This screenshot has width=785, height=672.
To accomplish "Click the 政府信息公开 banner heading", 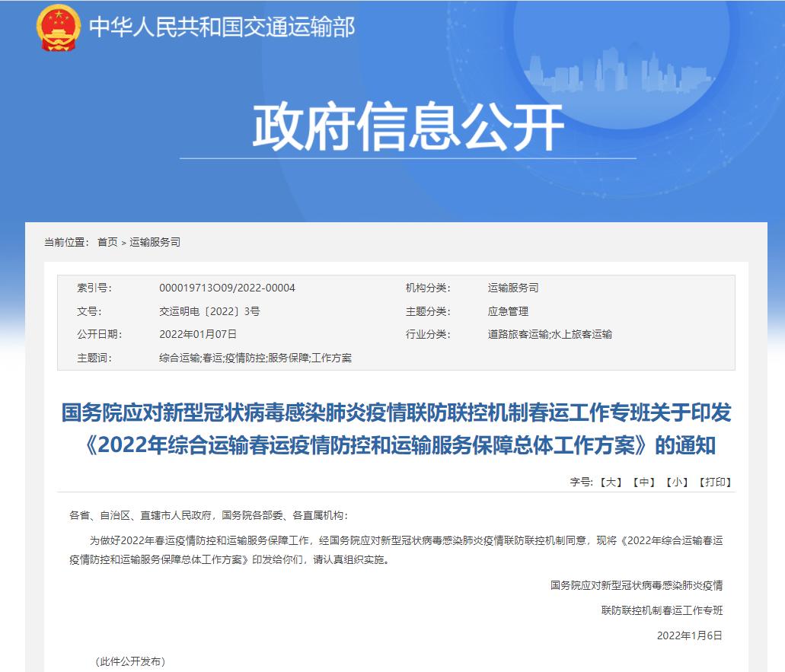I will [x=408, y=127].
